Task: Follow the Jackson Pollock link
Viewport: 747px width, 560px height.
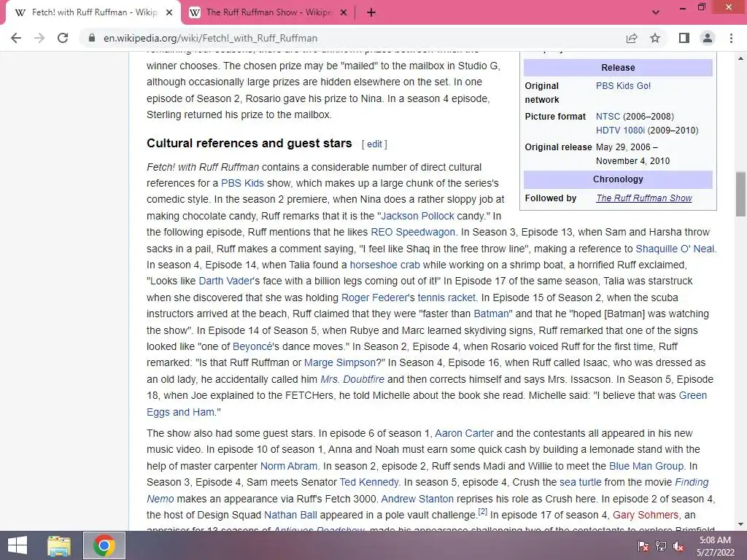Action: (418, 216)
